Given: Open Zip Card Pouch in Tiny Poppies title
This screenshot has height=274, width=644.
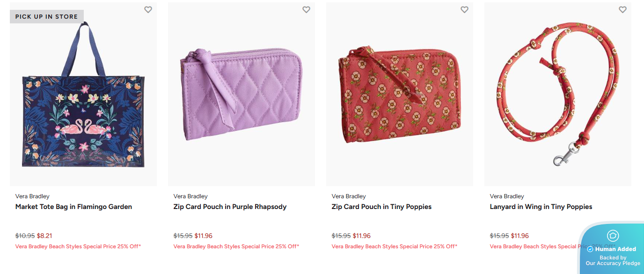Looking at the screenshot, I should click(x=381, y=207).
